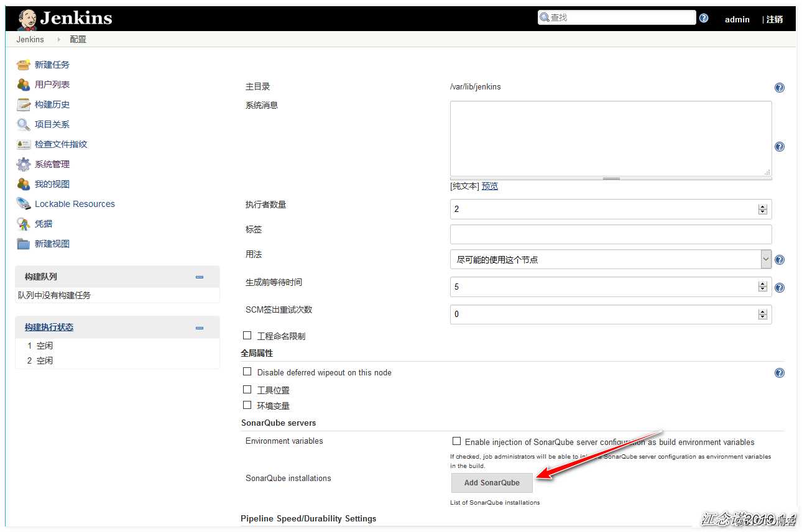Viewport: 802px width, 532px height.
Task: Enable 工程命名限制 checkbox
Action: click(x=247, y=336)
